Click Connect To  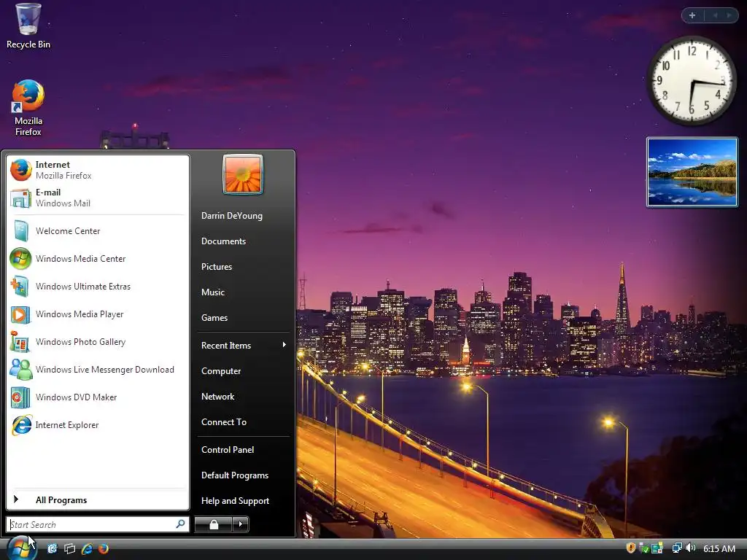tap(244, 422)
